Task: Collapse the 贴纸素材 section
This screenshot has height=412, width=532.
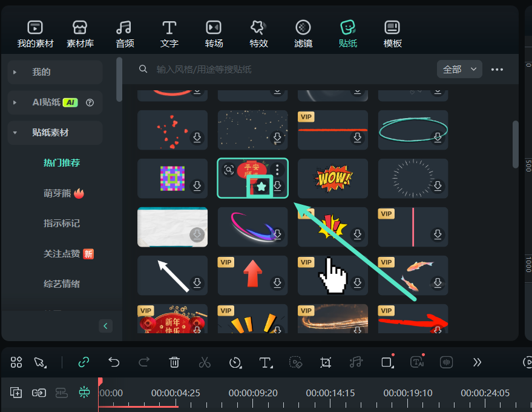Action: [15, 133]
